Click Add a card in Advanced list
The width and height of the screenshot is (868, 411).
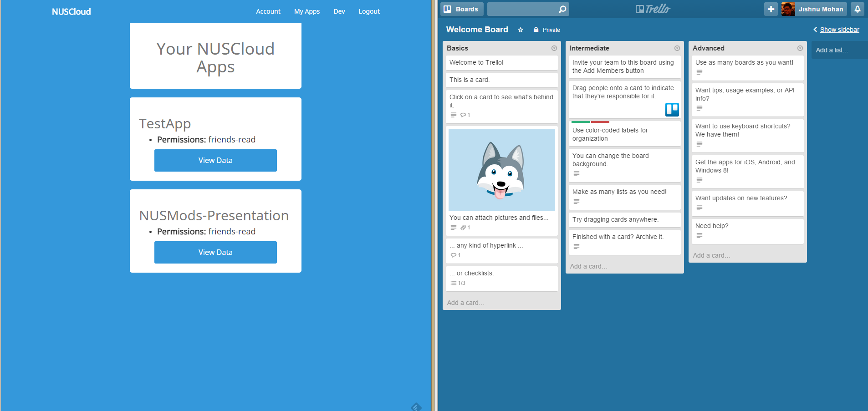(x=712, y=255)
